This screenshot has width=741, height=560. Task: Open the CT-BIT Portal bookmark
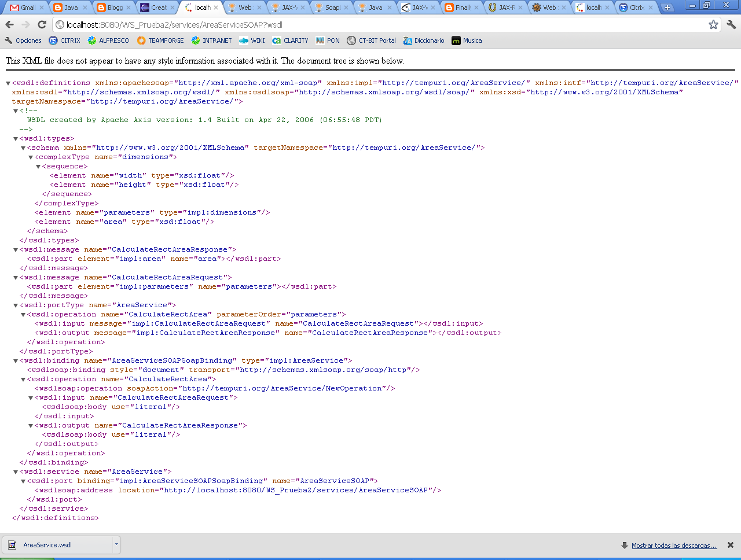pyautogui.click(x=371, y=40)
